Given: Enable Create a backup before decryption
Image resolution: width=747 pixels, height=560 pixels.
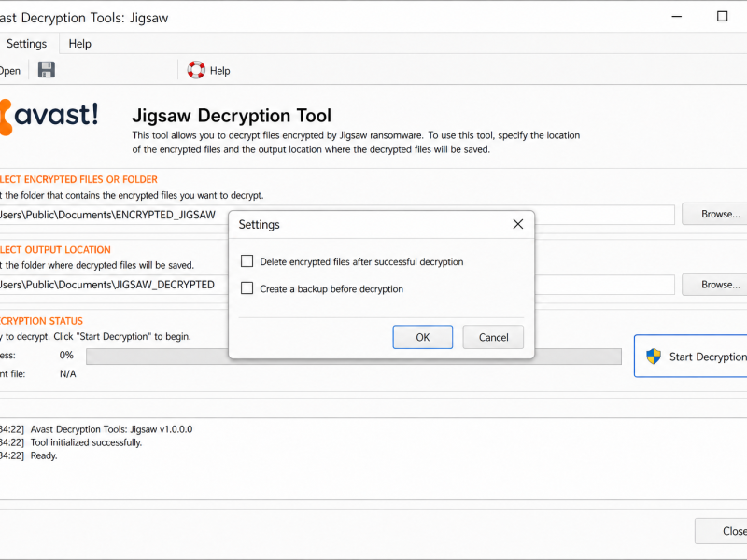Looking at the screenshot, I should (247, 288).
